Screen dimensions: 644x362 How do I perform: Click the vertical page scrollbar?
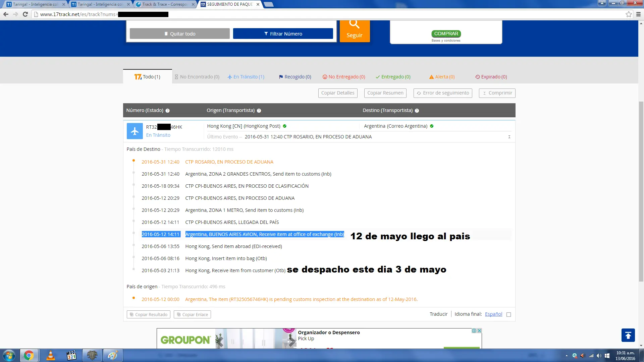click(641, 191)
